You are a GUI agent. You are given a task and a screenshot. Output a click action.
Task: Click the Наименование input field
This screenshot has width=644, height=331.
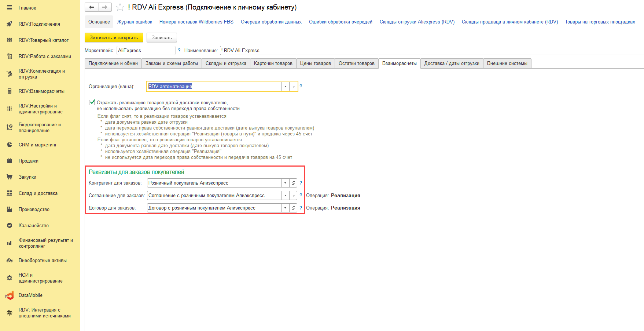tap(432, 50)
